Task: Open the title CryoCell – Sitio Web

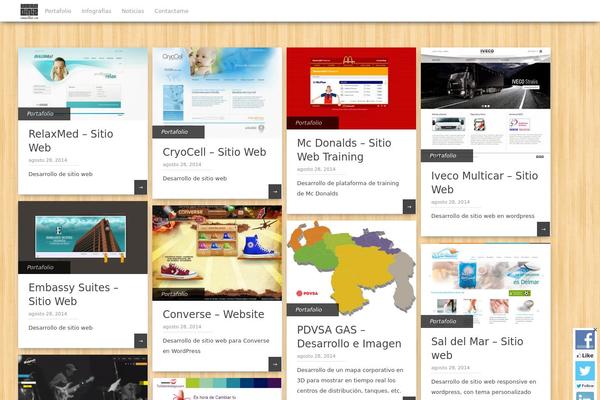Action: tap(214, 152)
